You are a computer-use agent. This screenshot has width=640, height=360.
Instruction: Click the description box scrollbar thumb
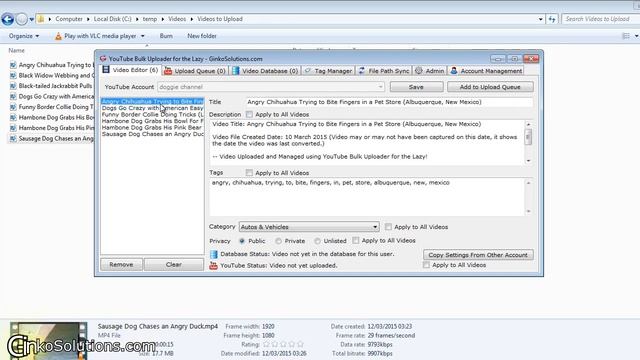click(528, 137)
